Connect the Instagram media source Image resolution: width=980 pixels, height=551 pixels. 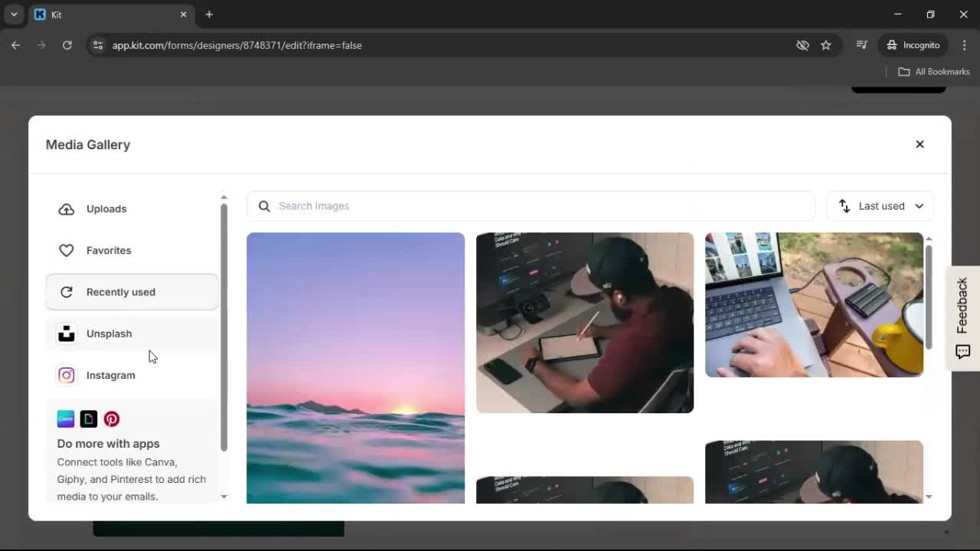(110, 375)
